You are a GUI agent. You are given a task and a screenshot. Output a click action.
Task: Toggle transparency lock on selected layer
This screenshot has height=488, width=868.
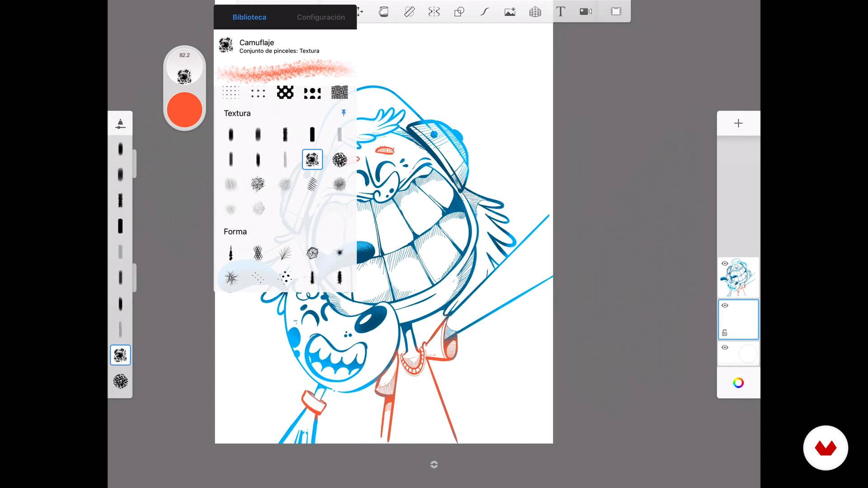725,333
